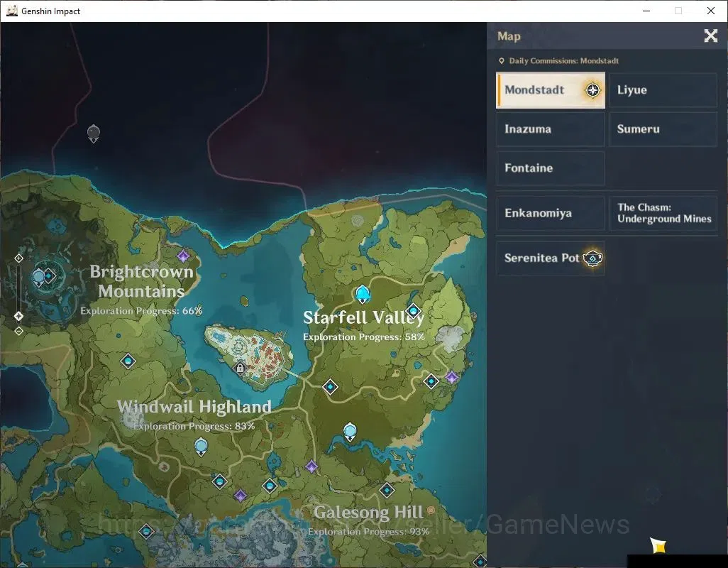Close the Map panel with X

pyautogui.click(x=710, y=35)
